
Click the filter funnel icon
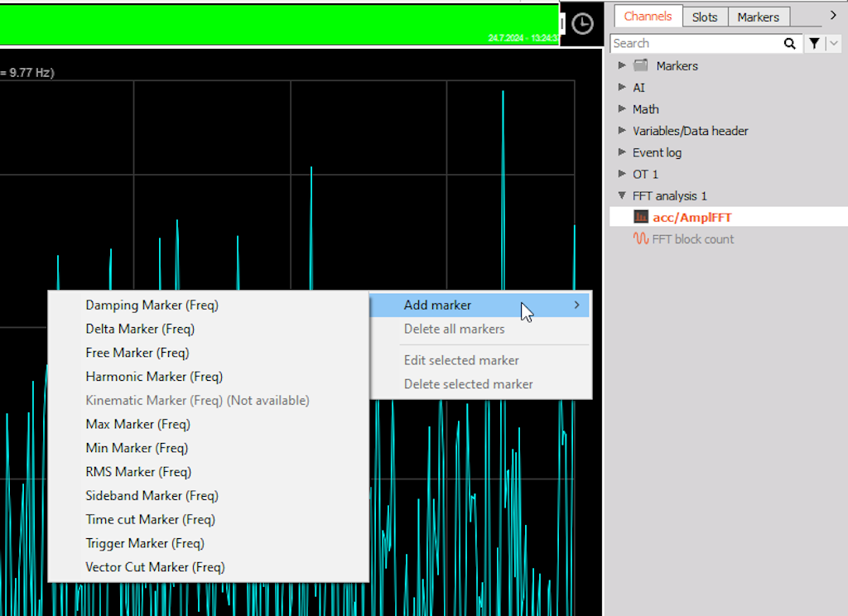pos(814,43)
